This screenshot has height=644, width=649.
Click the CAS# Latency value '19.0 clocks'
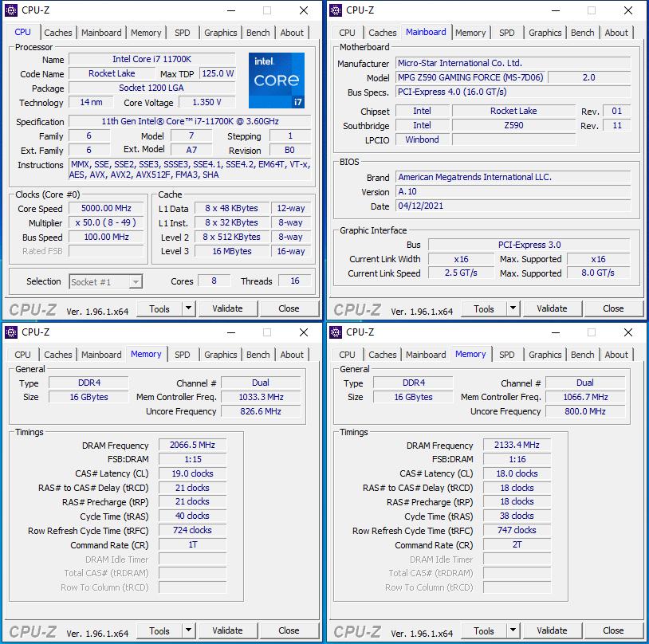pos(192,473)
